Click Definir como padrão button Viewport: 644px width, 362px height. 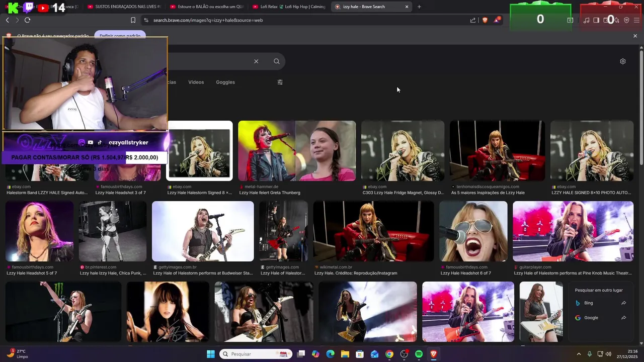(x=120, y=36)
